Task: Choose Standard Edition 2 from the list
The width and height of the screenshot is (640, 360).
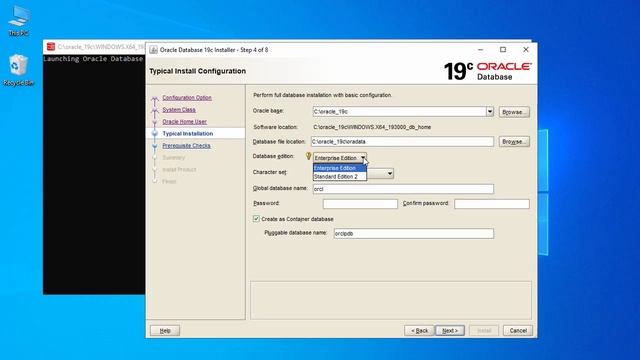Action: tap(340, 176)
